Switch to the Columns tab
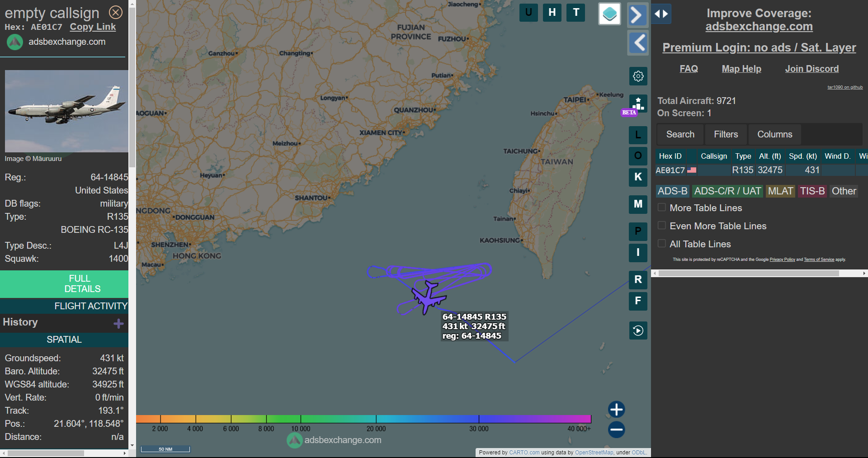 tap(774, 134)
